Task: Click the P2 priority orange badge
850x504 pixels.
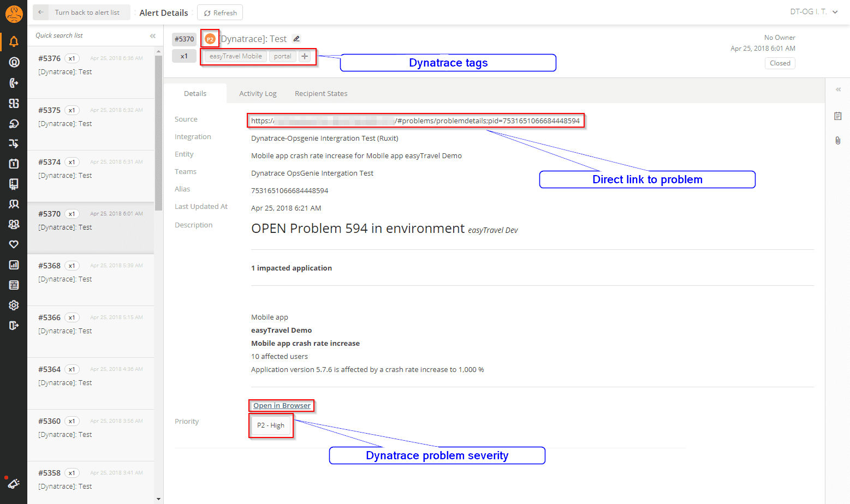Action: (x=210, y=39)
